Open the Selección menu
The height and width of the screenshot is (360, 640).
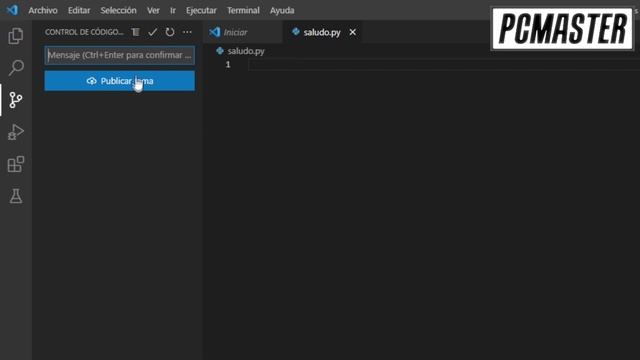click(118, 10)
